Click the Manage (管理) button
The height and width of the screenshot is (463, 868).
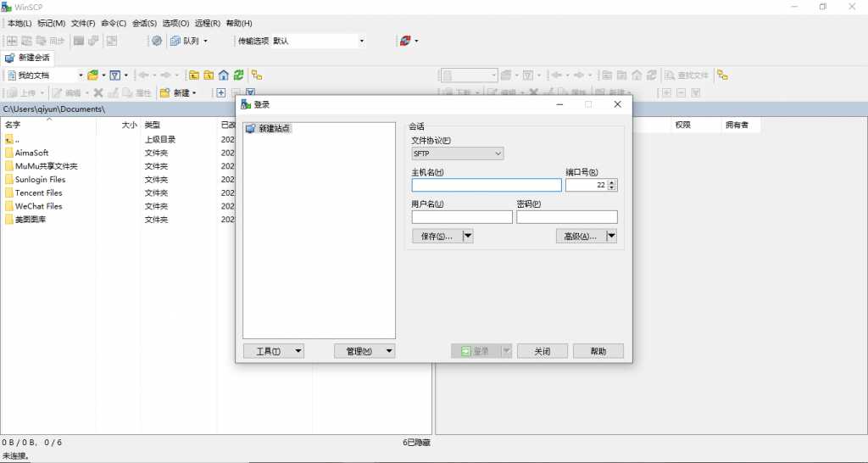359,351
